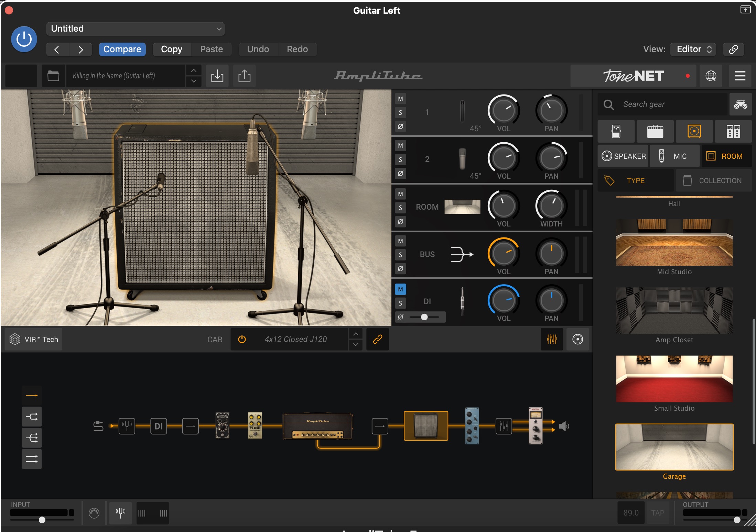Select the Garage room thumbnail

[674, 447]
